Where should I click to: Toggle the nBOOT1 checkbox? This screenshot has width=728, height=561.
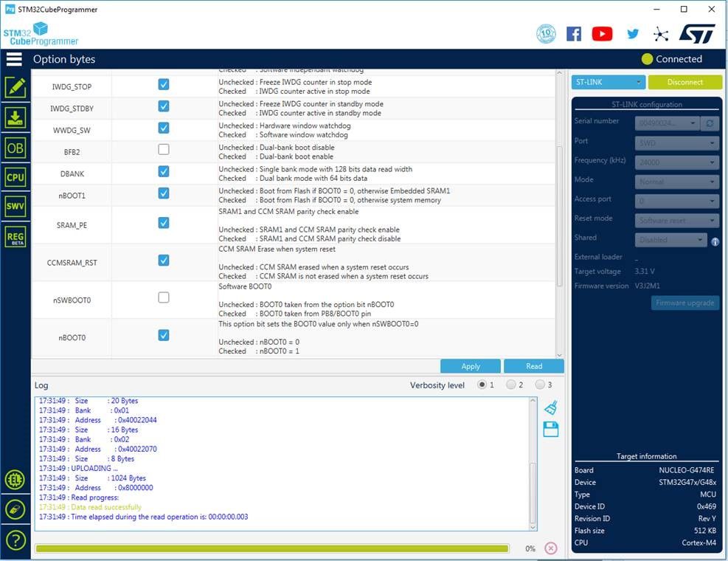click(164, 193)
